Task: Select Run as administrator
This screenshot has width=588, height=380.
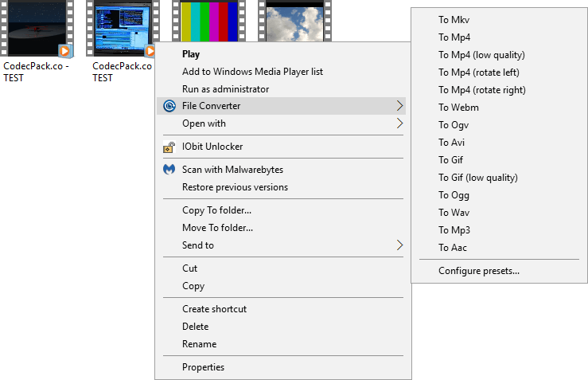Action: pyautogui.click(x=225, y=89)
